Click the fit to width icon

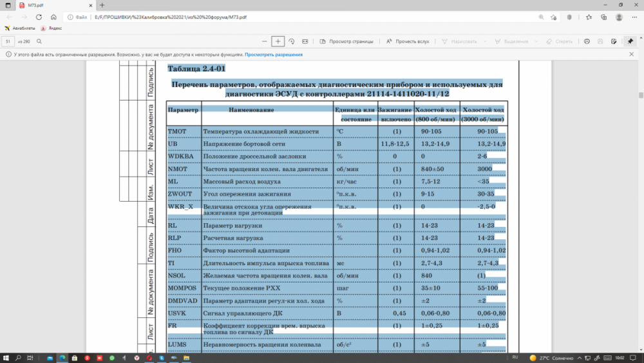[x=305, y=41]
